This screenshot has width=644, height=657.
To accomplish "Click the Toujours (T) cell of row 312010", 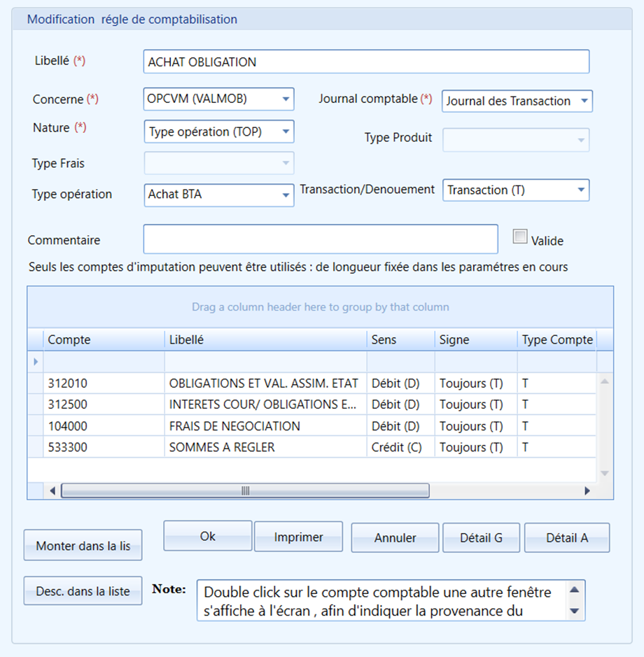I will tap(476, 383).
